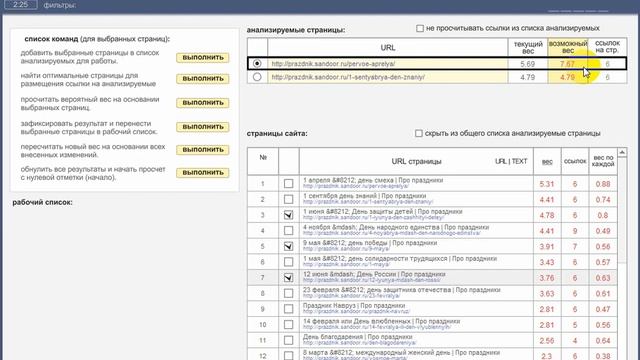
Task: Click weight value 5.31 in row 1
Action: 547,184
